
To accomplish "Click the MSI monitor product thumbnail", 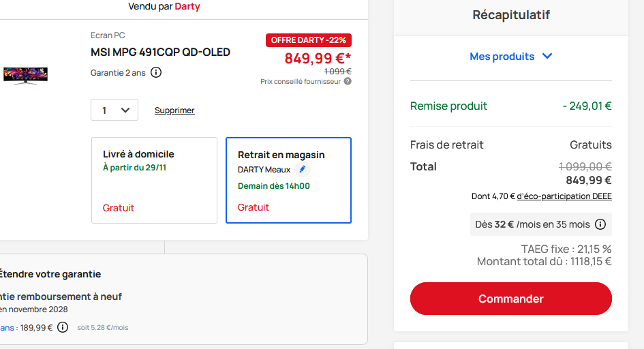I will 25,74.
